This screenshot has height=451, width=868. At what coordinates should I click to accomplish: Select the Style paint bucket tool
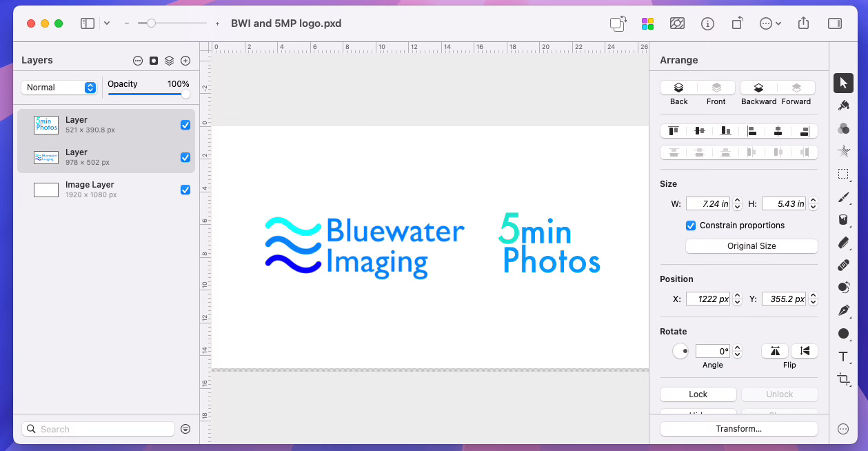pyautogui.click(x=843, y=106)
